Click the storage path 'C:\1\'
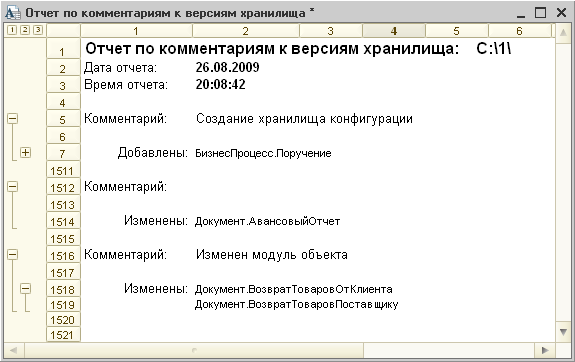 tap(494, 48)
